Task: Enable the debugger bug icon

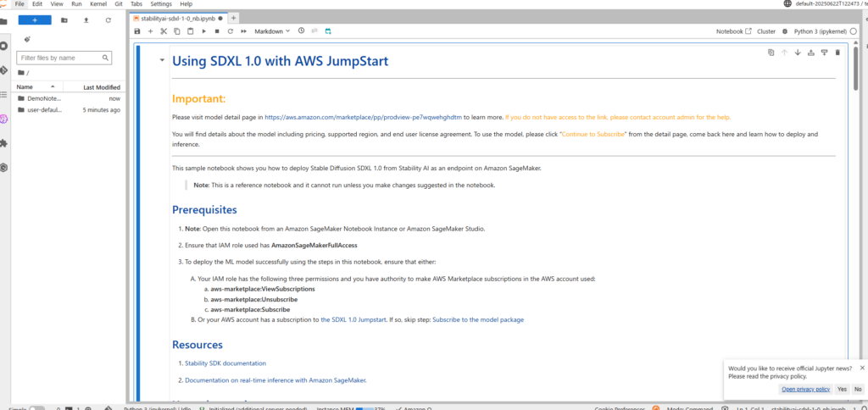Action: tap(784, 31)
